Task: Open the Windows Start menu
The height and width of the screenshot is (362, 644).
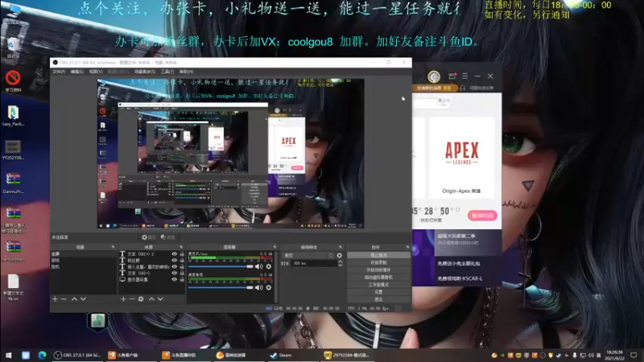Action: tap(9, 355)
